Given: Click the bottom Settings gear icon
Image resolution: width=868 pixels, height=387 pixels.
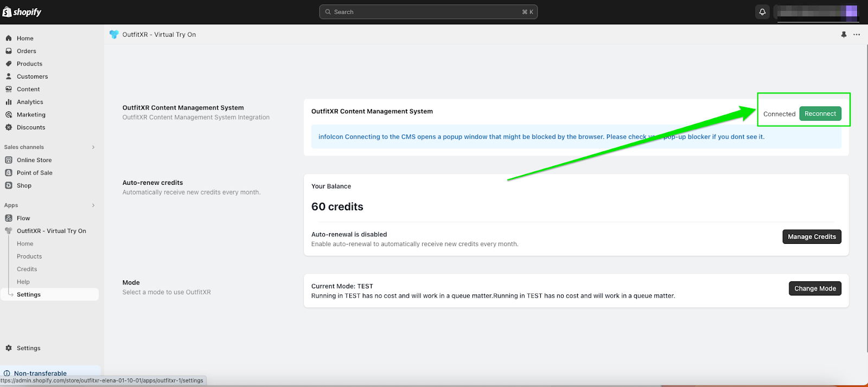Looking at the screenshot, I should (x=9, y=348).
